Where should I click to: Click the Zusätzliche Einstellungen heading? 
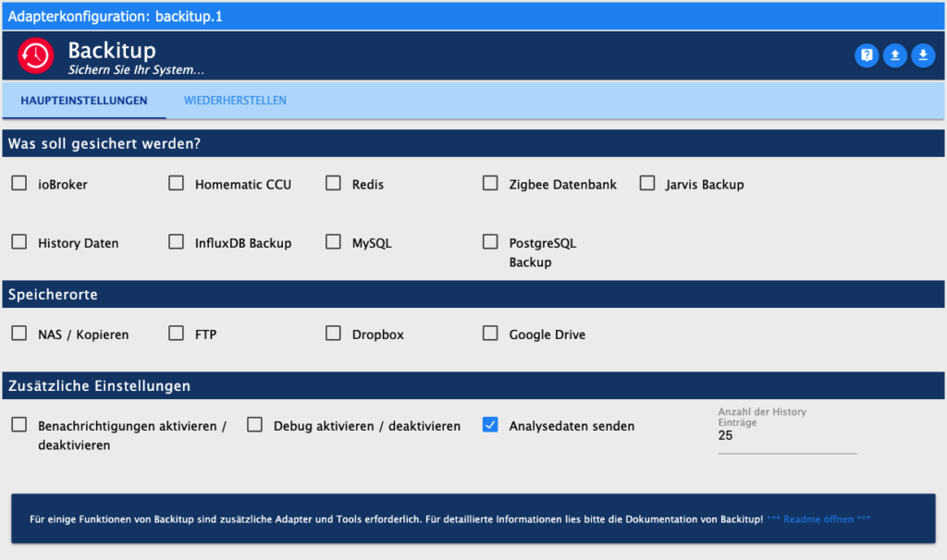coord(100,385)
